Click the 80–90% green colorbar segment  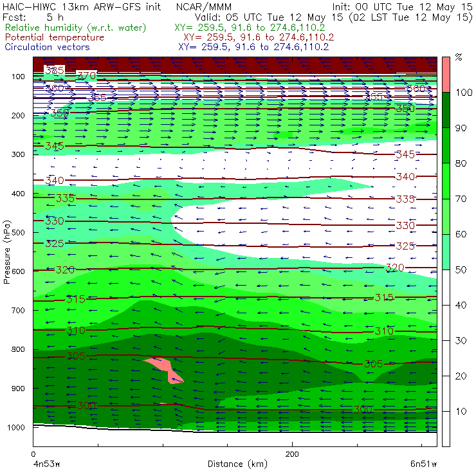click(446, 145)
